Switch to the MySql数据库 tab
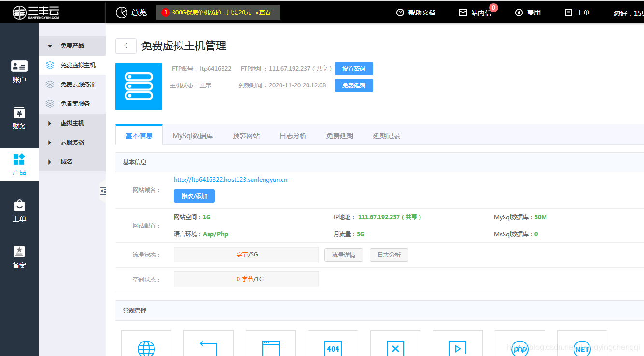The width and height of the screenshot is (644, 356). (x=193, y=136)
